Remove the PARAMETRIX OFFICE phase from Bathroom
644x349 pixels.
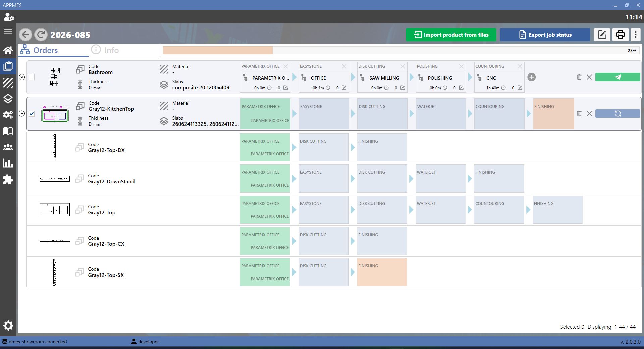click(x=286, y=66)
